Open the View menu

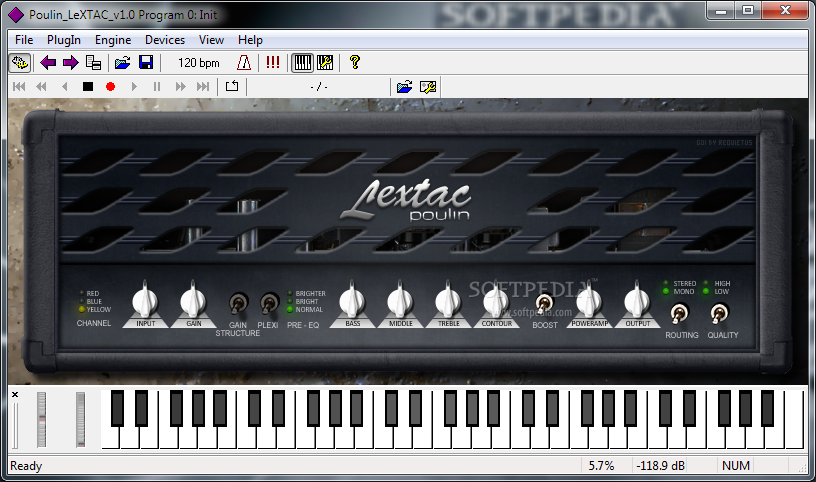211,40
